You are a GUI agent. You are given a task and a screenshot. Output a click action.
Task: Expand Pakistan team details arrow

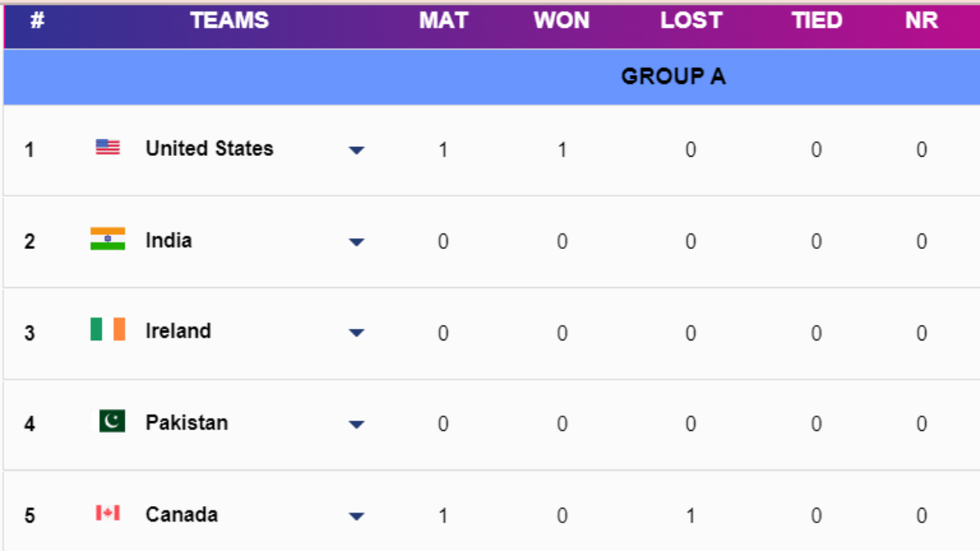pyautogui.click(x=356, y=424)
